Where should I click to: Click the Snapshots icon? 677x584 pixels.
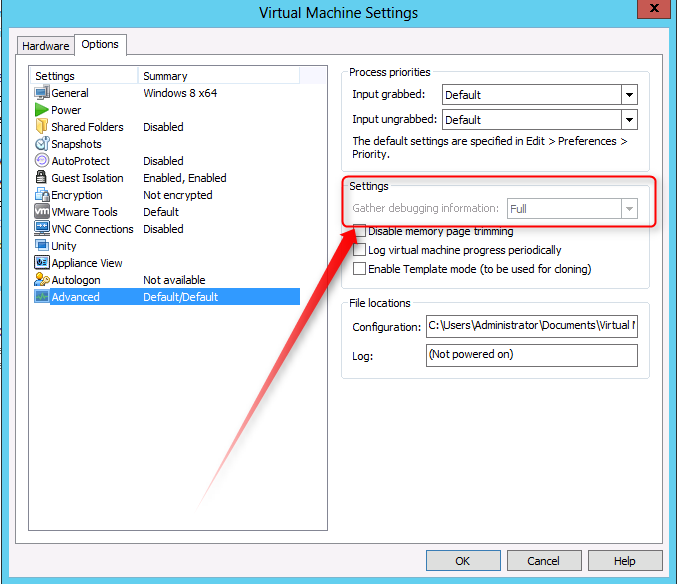(x=42, y=143)
